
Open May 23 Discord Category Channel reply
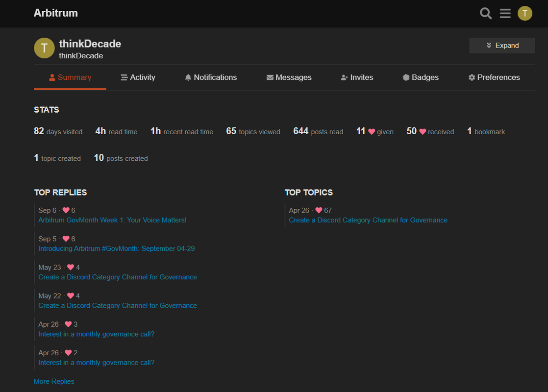click(x=118, y=277)
